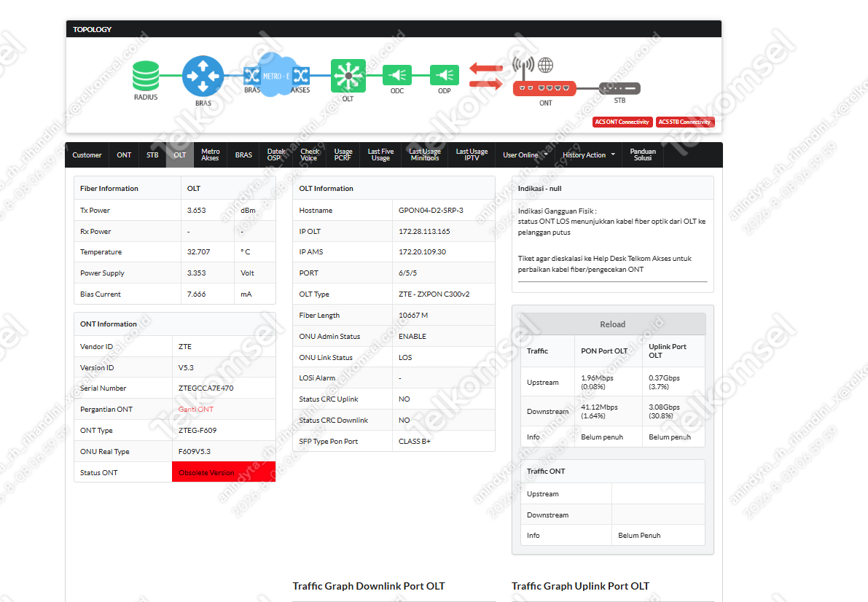Click the ONU Link Status LOS value
This screenshot has width=868, height=602.
coord(405,358)
